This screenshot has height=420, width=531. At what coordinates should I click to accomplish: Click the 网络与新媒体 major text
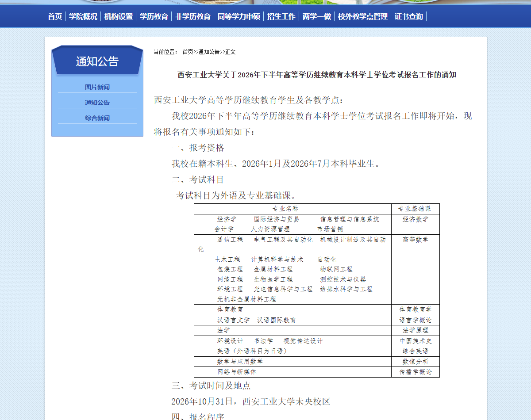click(237, 372)
